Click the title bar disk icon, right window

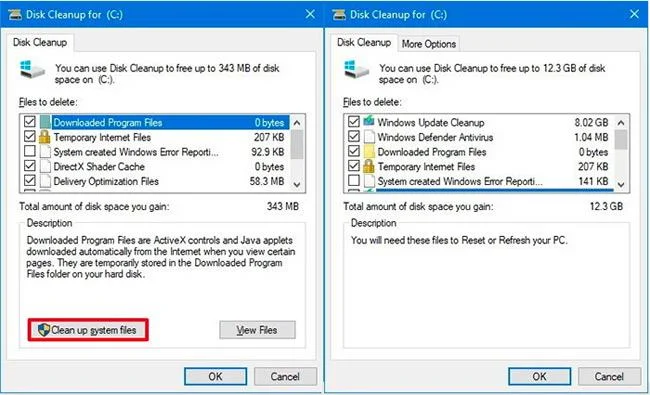coord(339,15)
